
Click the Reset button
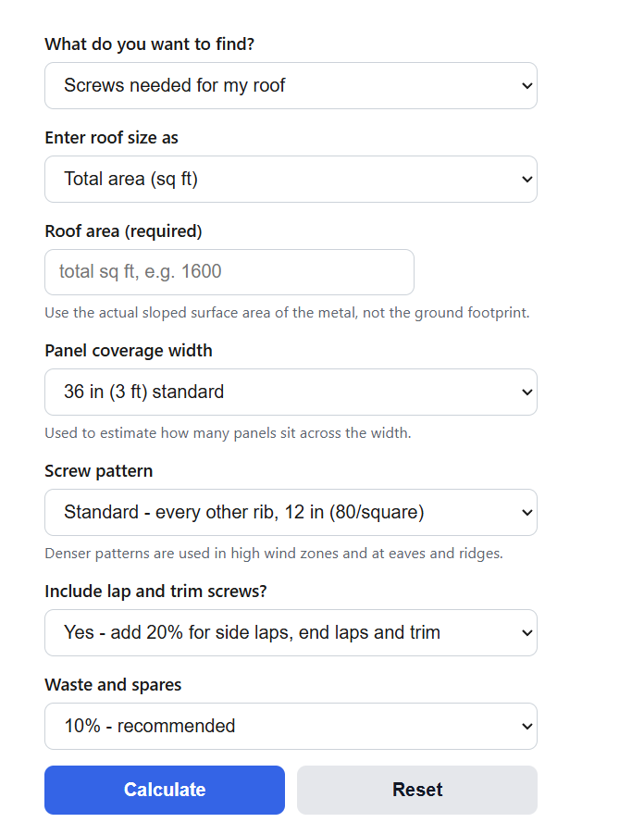417,790
